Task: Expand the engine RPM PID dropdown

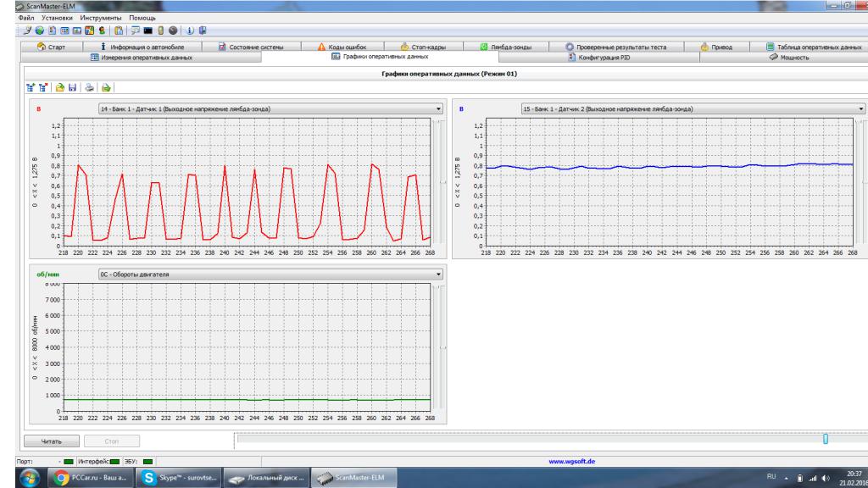Action: (438, 274)
